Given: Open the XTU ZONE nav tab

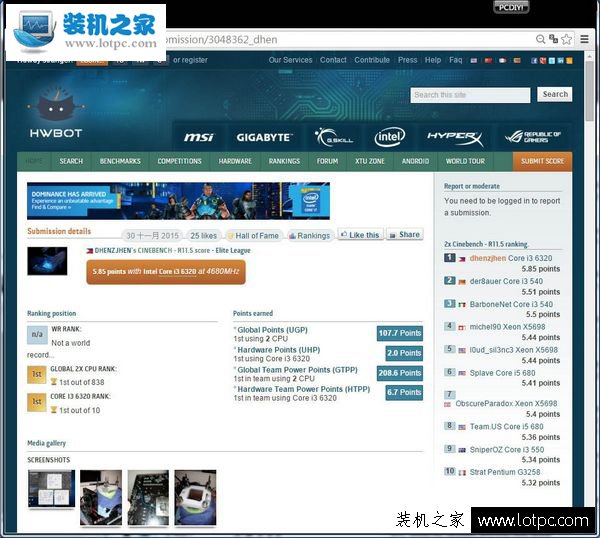Looking at the screenshot, I should point(370,161).
